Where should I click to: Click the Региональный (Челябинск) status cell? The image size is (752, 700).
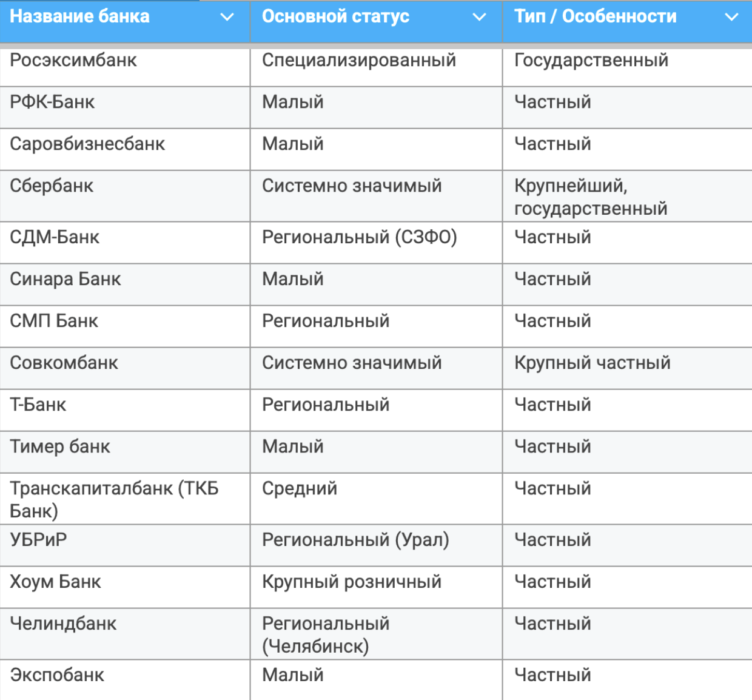[326, 634]
